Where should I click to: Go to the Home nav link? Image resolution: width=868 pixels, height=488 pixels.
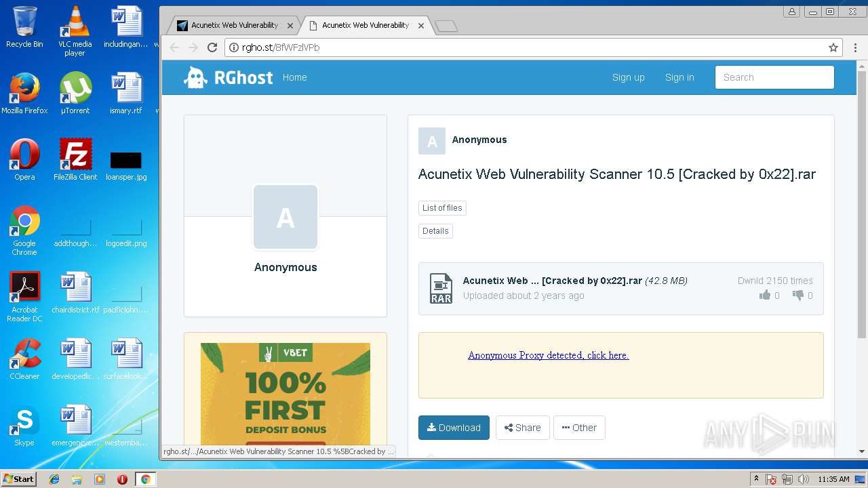click(295, 77)
